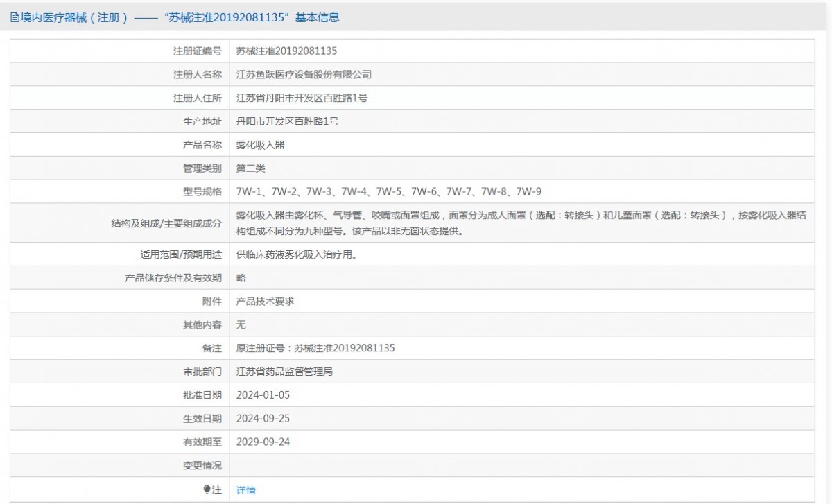The image size is (832, 504).
Task: Click the 有效期至 label
Action: coord(202,443)
